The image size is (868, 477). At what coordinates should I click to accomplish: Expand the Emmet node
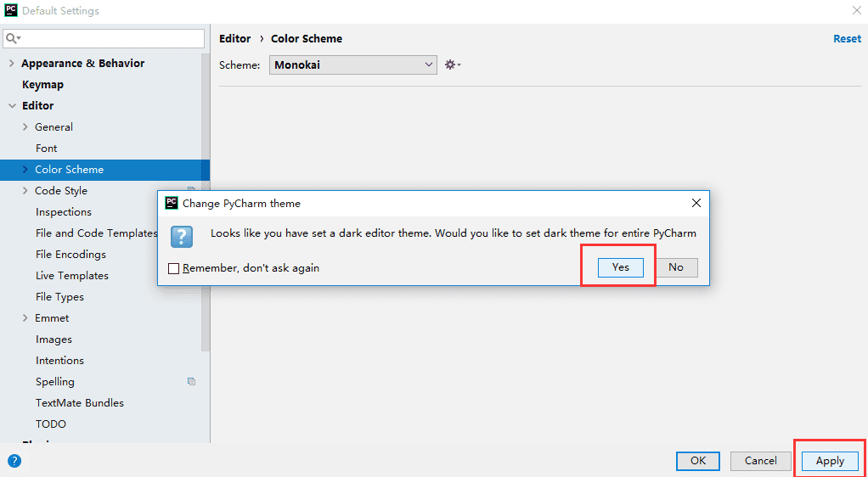click(25, 317)
